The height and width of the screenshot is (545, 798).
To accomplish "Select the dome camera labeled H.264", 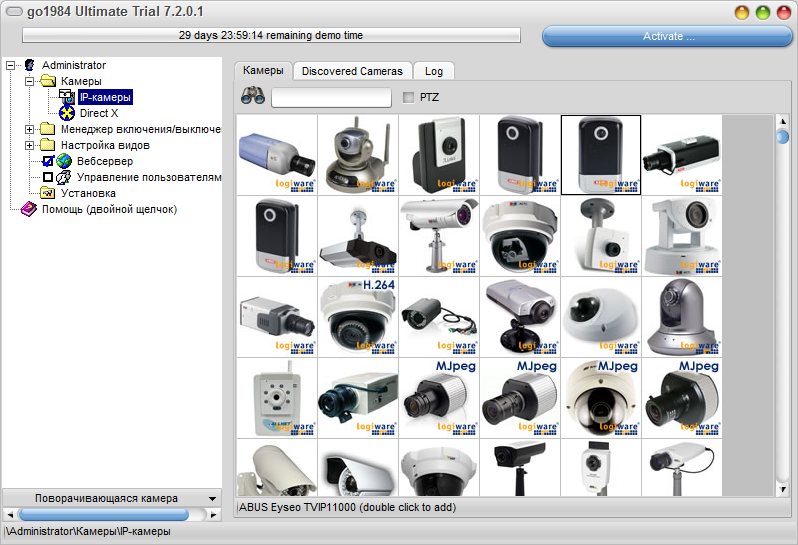I will point(358,317).
